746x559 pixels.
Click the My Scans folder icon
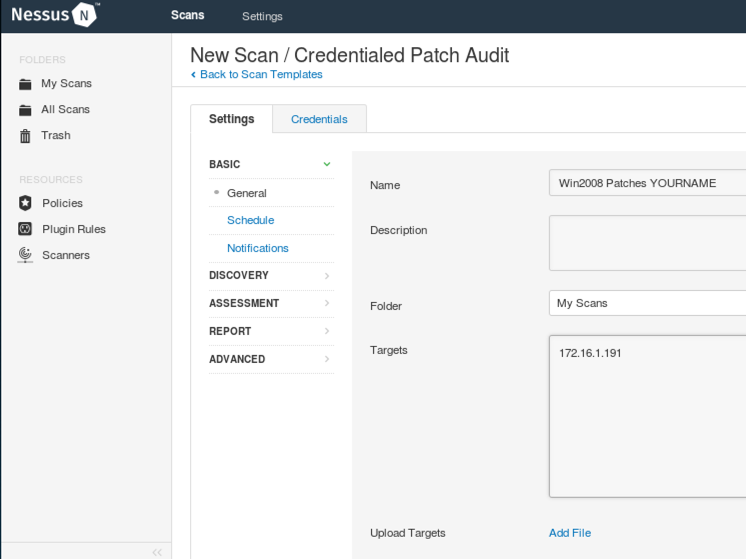pyautogui.click(x=26, y=84)
